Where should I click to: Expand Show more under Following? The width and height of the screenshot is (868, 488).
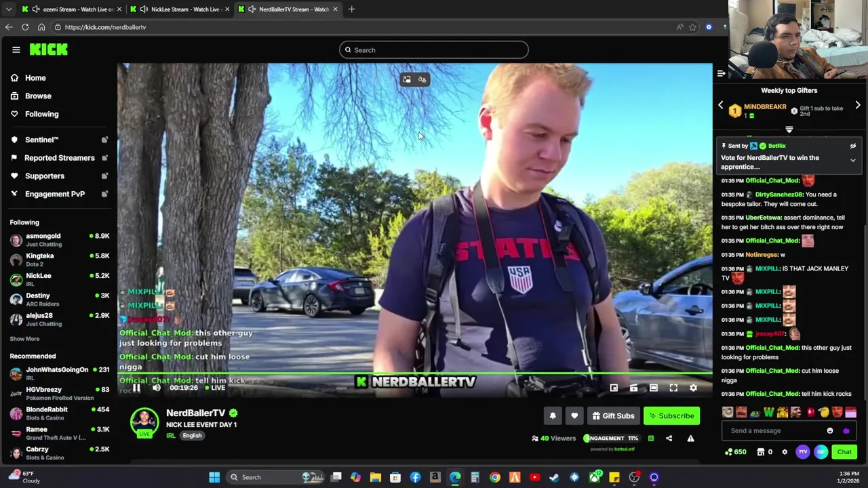[x=24, y=339]
